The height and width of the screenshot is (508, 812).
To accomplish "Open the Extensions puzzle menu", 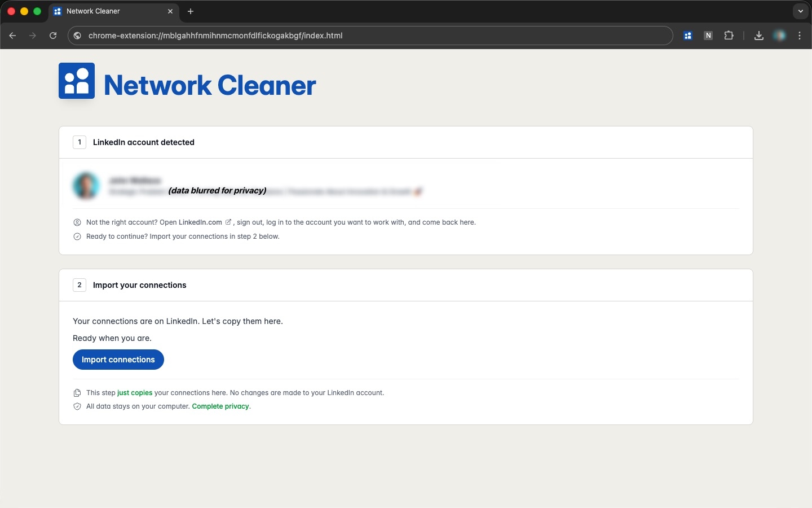I will 729,36.
